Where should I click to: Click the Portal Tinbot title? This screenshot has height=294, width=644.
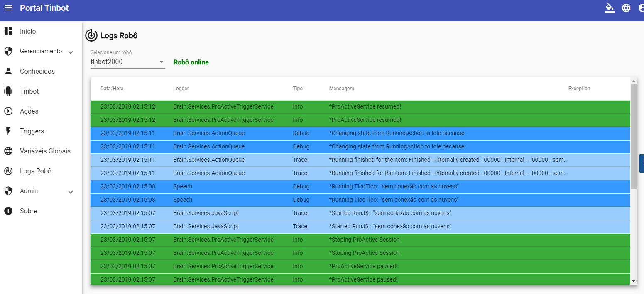pyautogui.click(x=44, y=8)
